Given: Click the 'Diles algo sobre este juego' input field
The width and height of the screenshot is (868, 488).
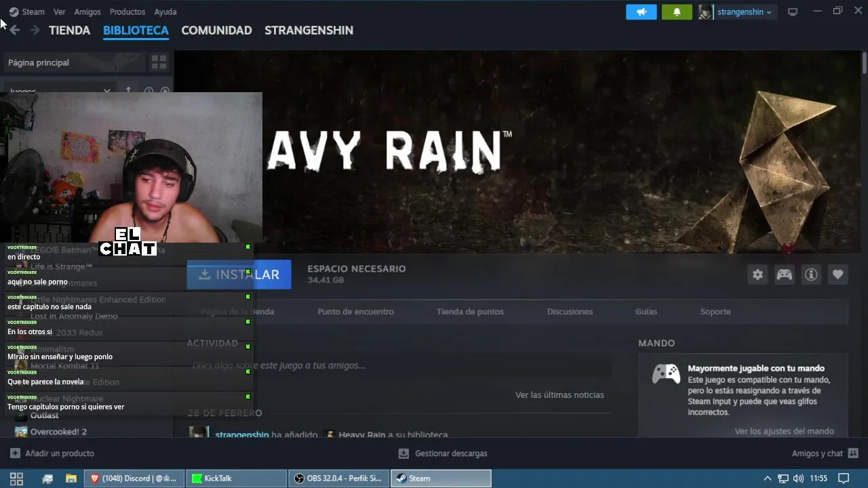Looking at the screenshot, I should [399, 365].
